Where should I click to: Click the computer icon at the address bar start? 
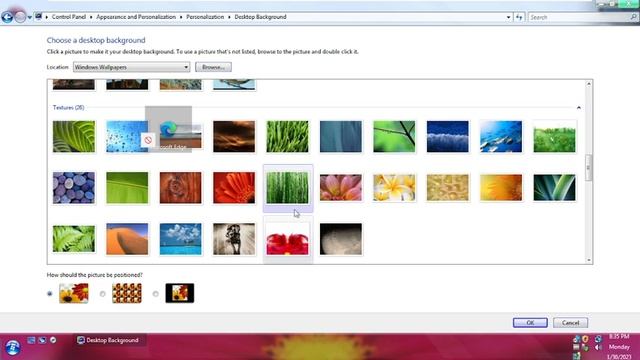point(38,17)
